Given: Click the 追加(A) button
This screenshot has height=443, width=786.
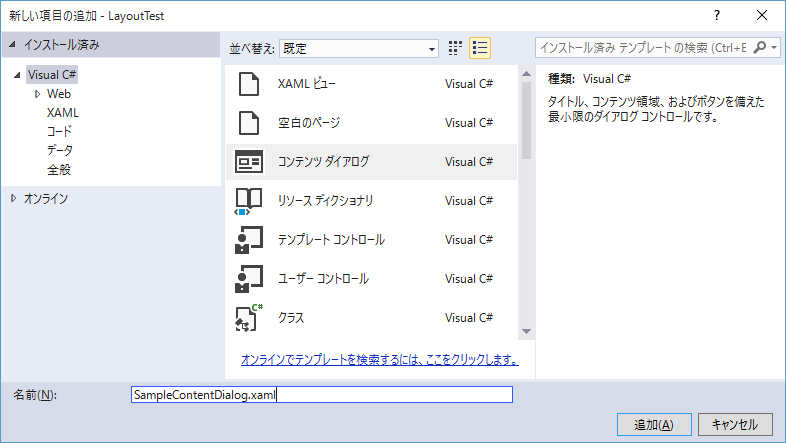Looking at the screenshot, I should pos(654,424).
